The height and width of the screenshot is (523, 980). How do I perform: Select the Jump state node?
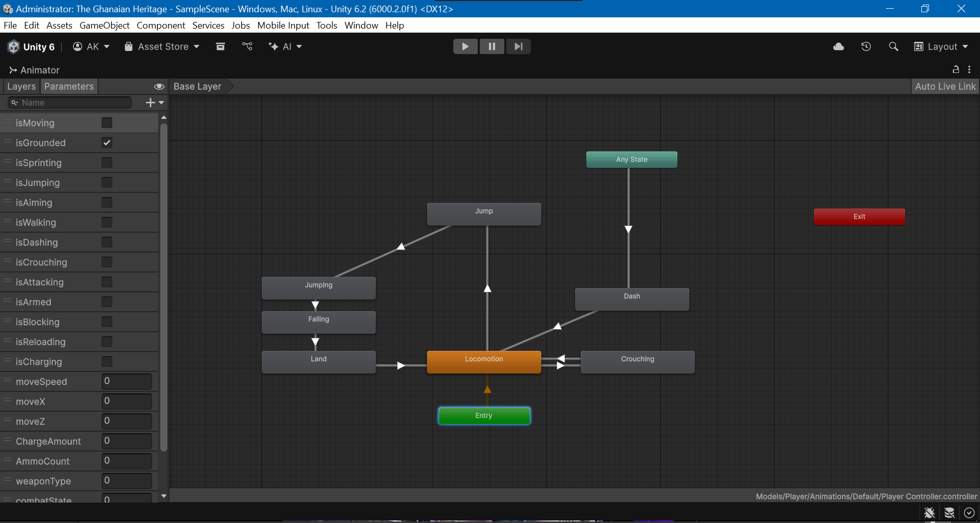tap(484, 214)
